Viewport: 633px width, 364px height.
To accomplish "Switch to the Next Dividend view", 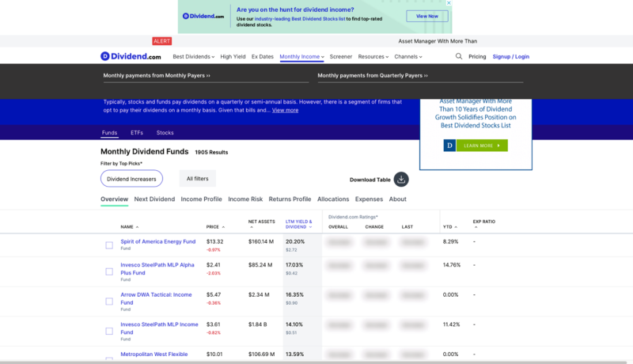I will [x=154, y=199].
